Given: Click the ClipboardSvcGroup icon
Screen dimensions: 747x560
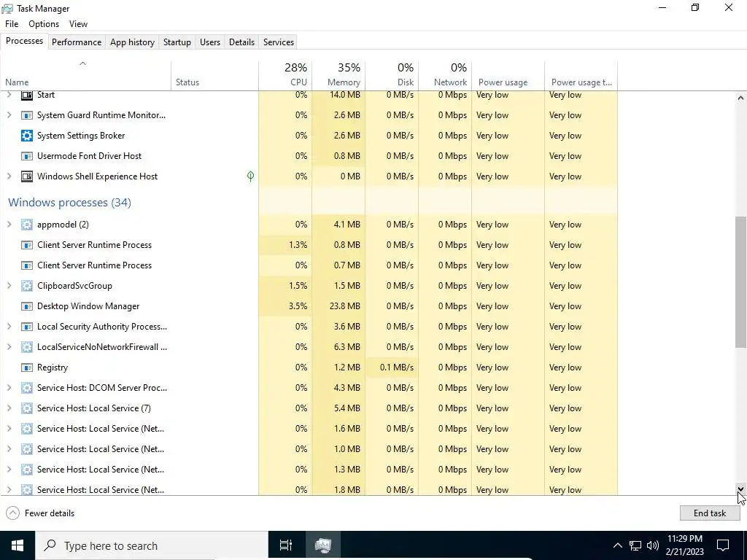Looking at the screenshot, I should (27, 286).
